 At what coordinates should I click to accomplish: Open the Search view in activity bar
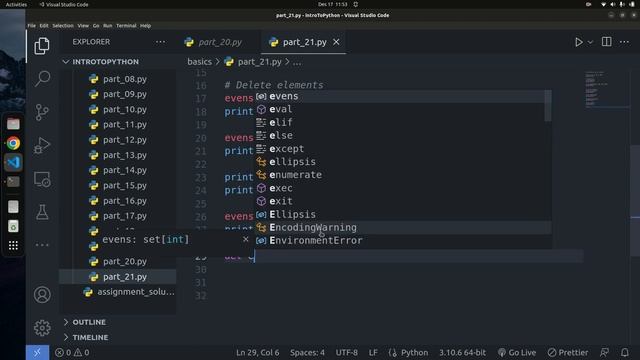tap(42, 78)
